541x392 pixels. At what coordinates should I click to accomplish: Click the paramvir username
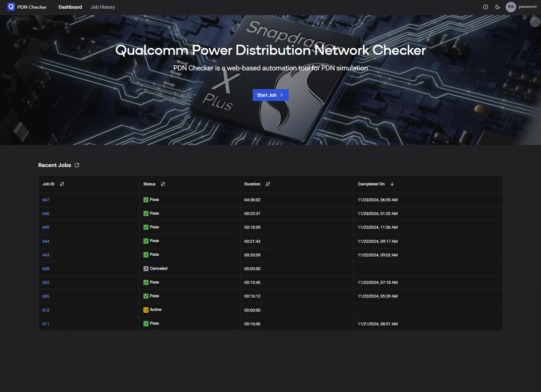pyautogui.click(x=528, y=7)
